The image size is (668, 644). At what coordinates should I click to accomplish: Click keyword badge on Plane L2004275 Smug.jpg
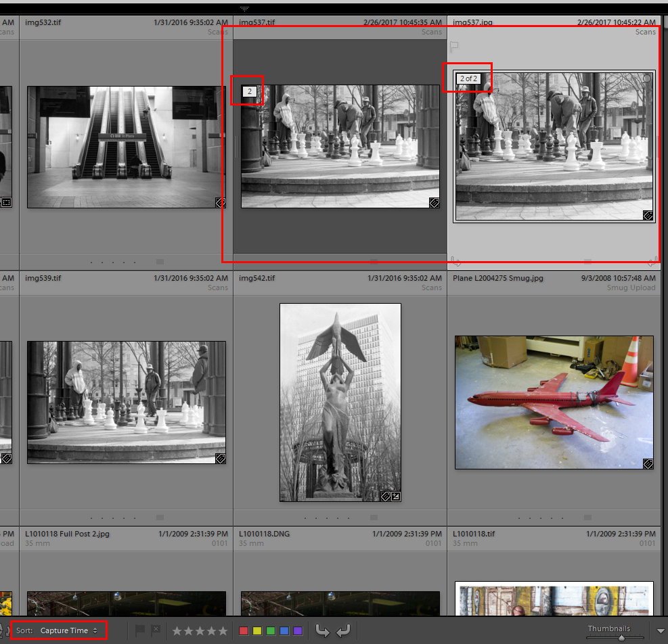pyautogui.click(x=648, y=464)
